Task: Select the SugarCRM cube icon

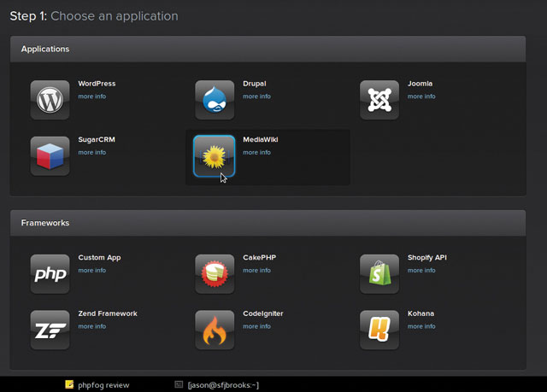Action: (50, 155)
